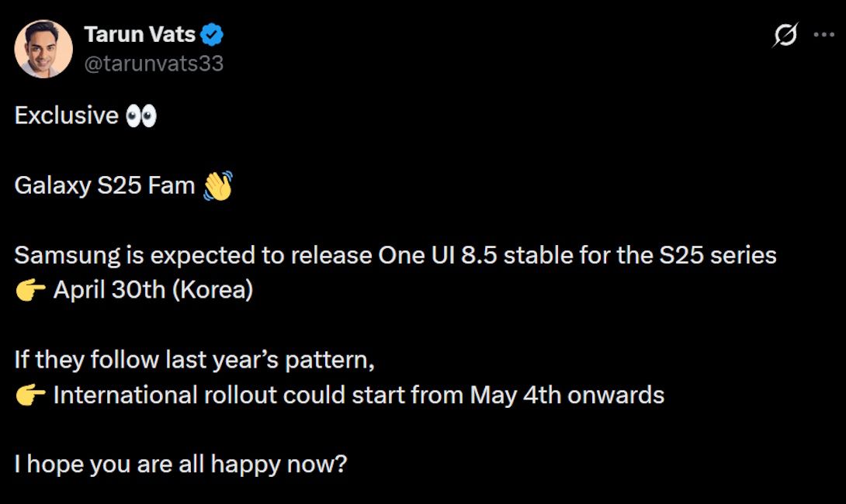The width and height of the screenshot is (846, 504).
Task: Click the "May 4th onwards" text
Action: coord(567,395)
